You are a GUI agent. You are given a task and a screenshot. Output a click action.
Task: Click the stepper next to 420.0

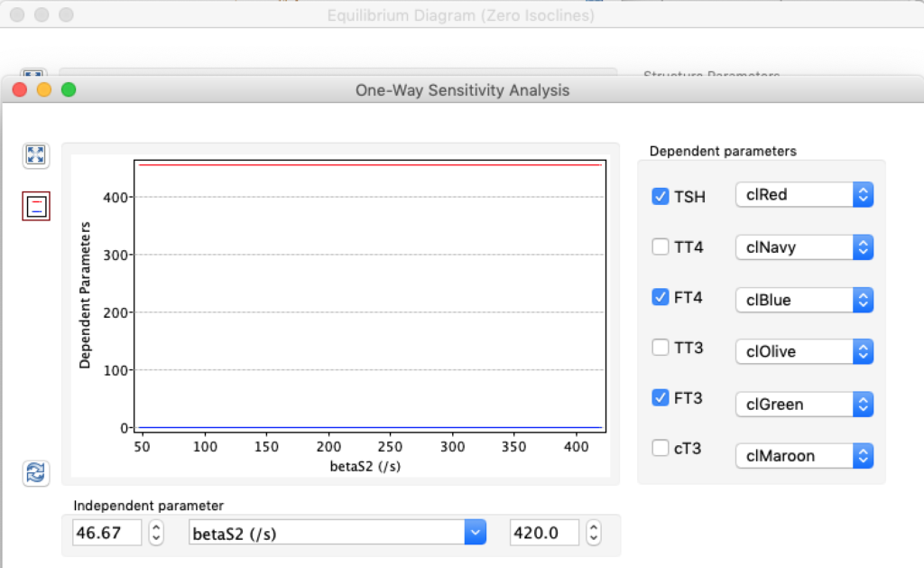click(x=594, y=533)
